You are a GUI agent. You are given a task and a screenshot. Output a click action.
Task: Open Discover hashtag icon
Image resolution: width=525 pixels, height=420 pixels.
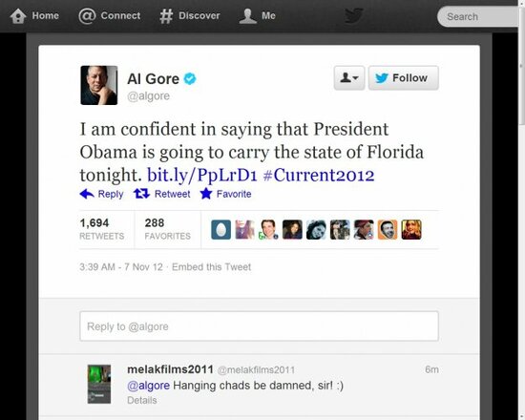click(x=166, y=16)
